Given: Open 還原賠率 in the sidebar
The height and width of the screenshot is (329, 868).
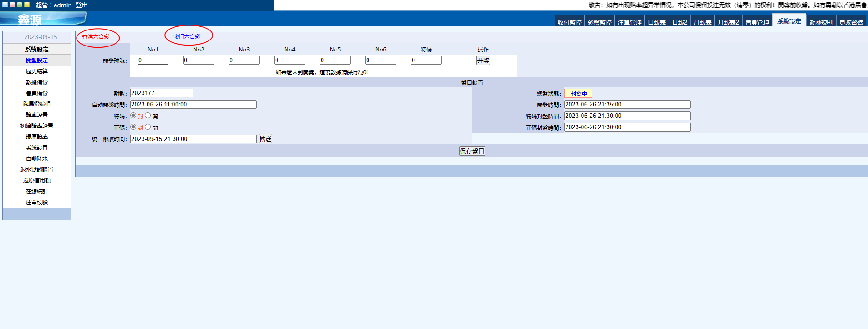Looking at the screenshot, I should click(x=36, y=137).
